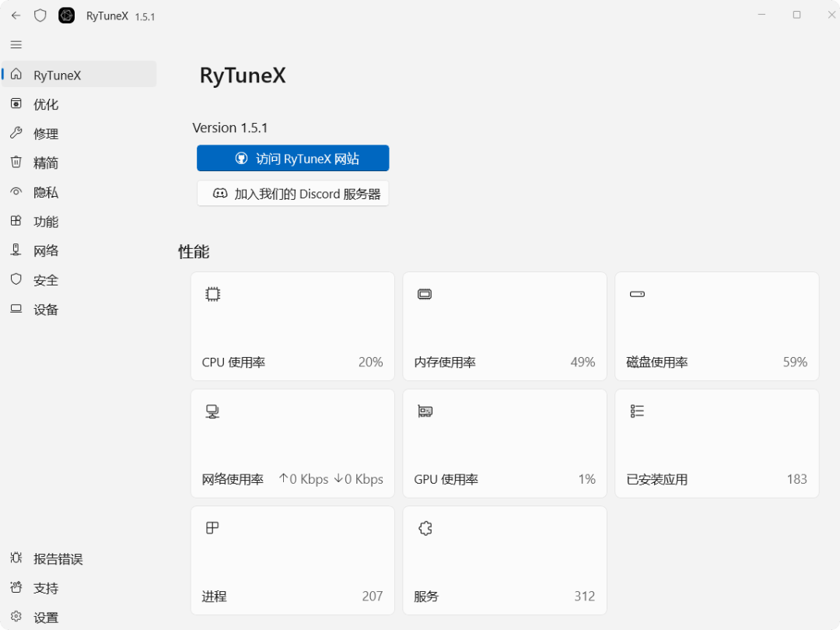Click the hamburger menu icon
The height and width of the screenshot is (630, 840).
[16, 45]
